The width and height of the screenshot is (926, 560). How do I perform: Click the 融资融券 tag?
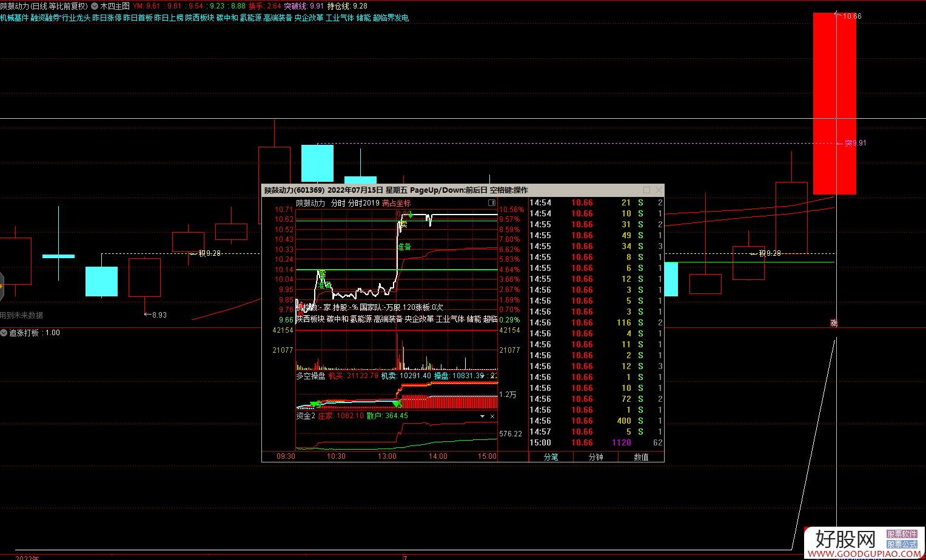pos(45,18)
